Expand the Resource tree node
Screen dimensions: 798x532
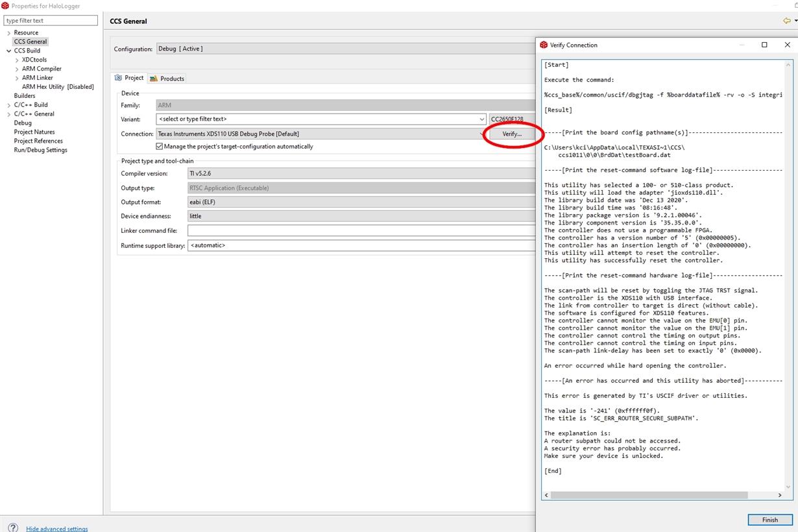8,32
